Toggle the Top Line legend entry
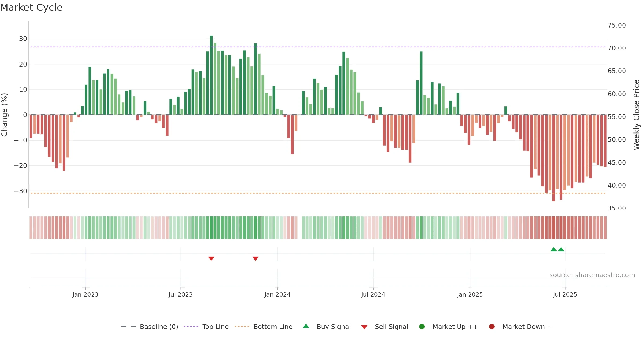The width and height of the screenshot is (644, 362). coord(206,327)
